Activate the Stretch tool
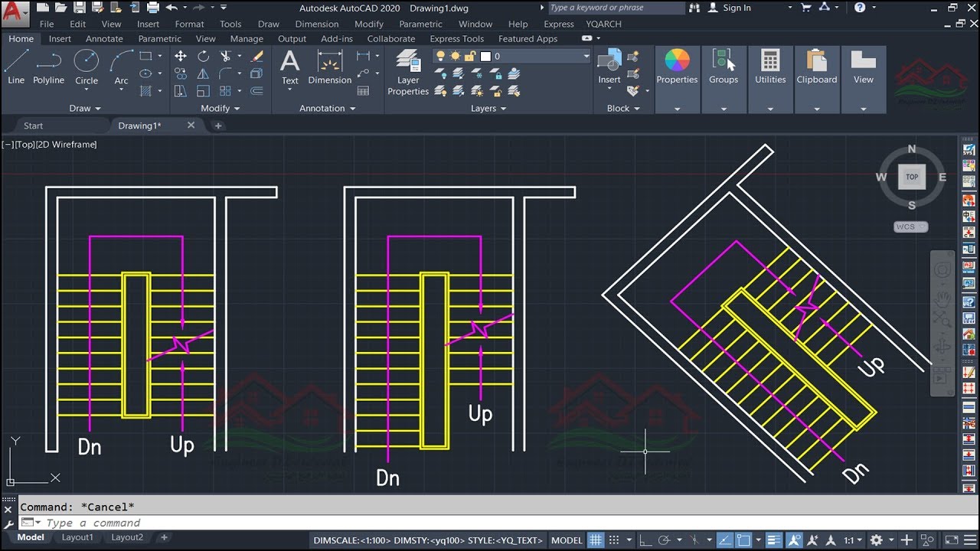The width and height of the screenshot is (980, 551). [x=181, y=91]
